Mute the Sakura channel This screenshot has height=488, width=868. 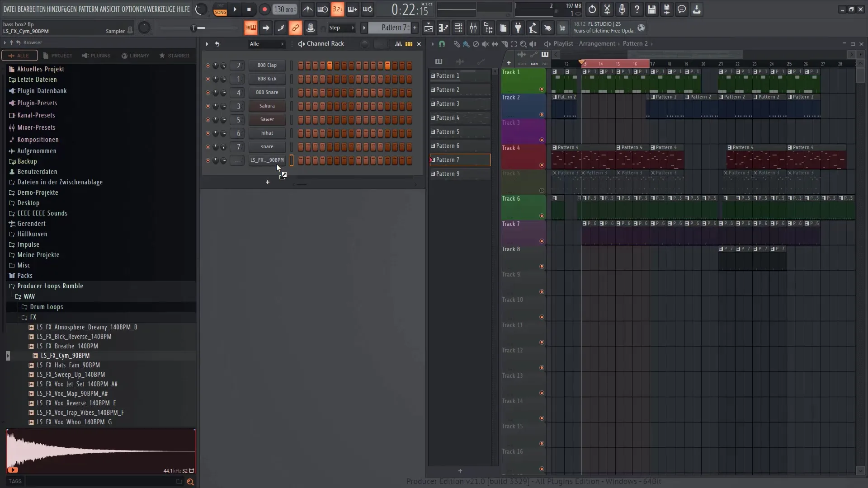point(208,106)
